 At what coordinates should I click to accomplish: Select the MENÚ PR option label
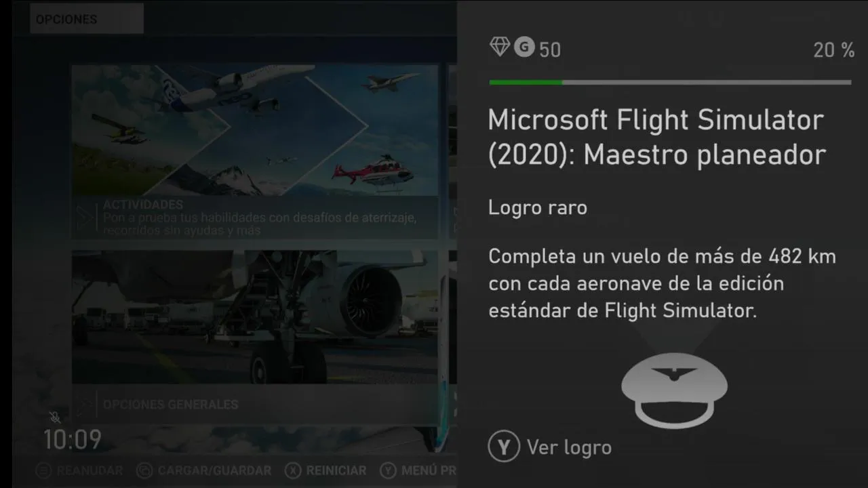pyautogui.click(x=429, y=470)
